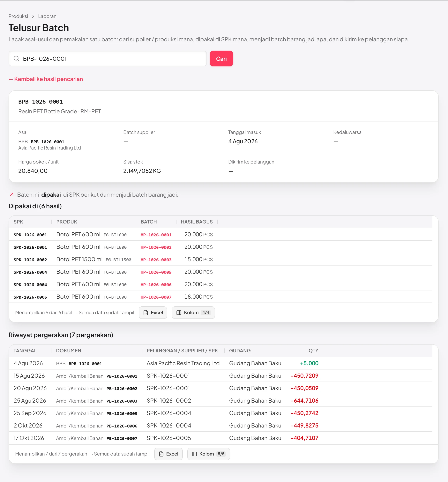Click Harga pokok value '20.840,00'

pyautogui.click(x=33, y=171)
